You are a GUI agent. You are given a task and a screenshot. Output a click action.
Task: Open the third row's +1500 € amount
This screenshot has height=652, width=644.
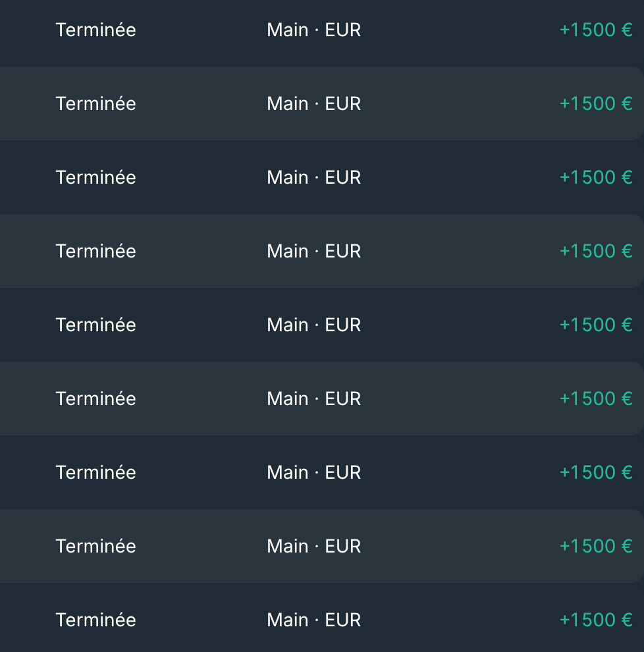click(x=596, y=178)
